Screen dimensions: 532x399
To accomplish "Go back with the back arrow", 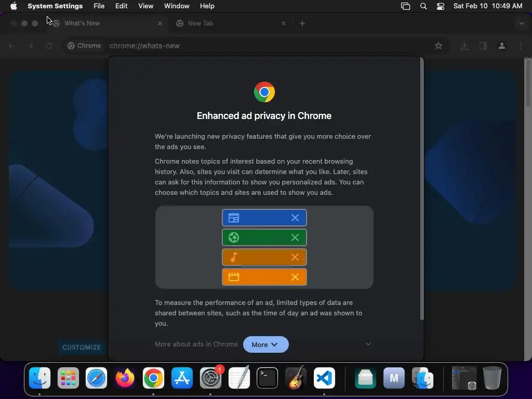I will point(11,46).
